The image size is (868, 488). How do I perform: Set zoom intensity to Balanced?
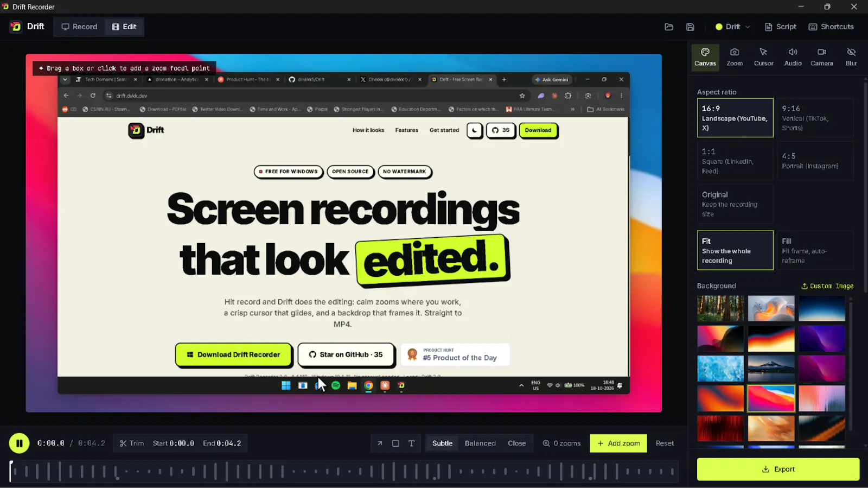(x=480, y=443)
